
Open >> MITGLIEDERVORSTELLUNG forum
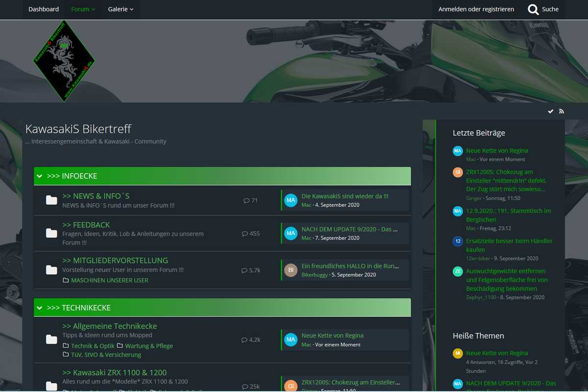point(115,261)
